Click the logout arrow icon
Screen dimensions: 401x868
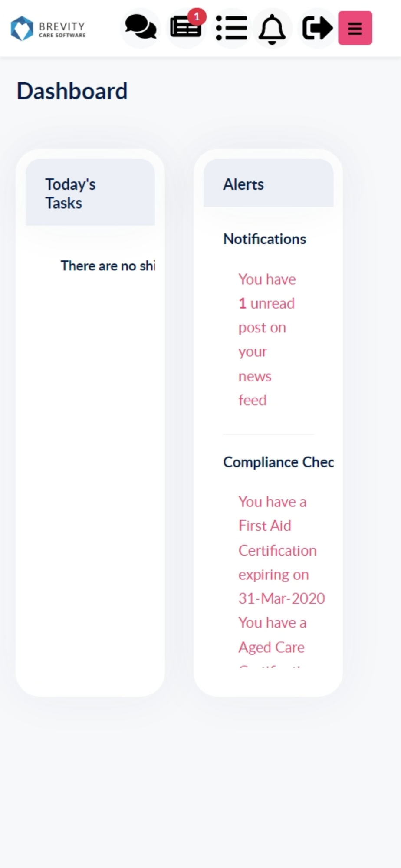317,28
